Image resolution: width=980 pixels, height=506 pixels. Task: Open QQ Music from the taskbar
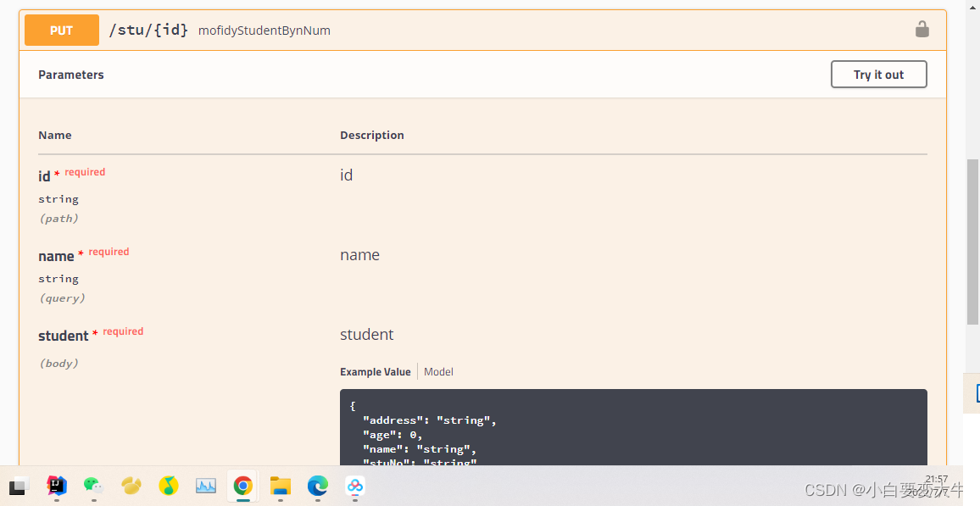(x=168, y=486)
